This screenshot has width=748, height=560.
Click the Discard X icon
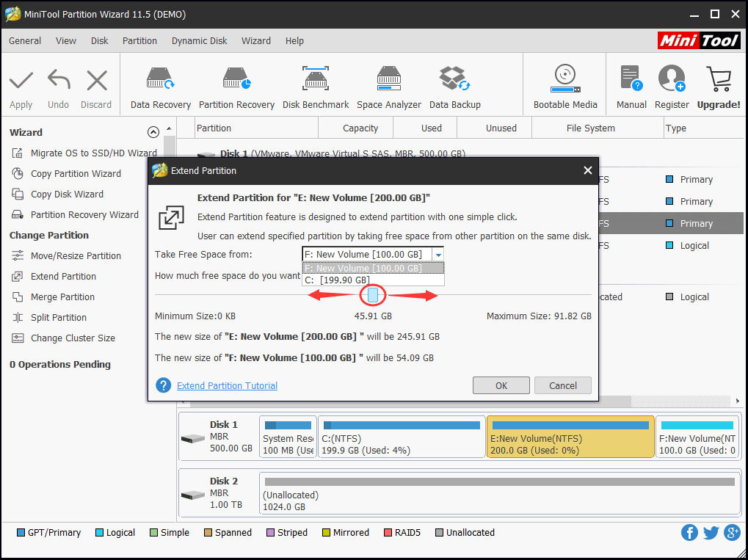tap(97, 81)
